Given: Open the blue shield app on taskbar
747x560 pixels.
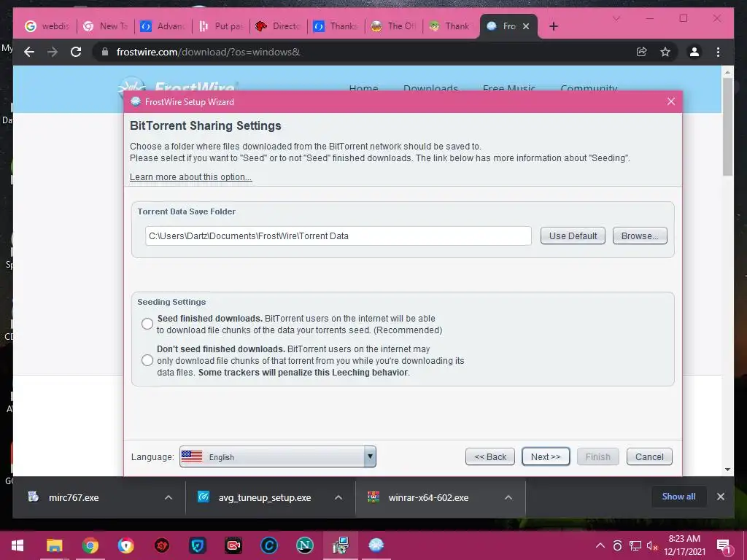Looking at the screenshot, I should [x=197, y=545].
